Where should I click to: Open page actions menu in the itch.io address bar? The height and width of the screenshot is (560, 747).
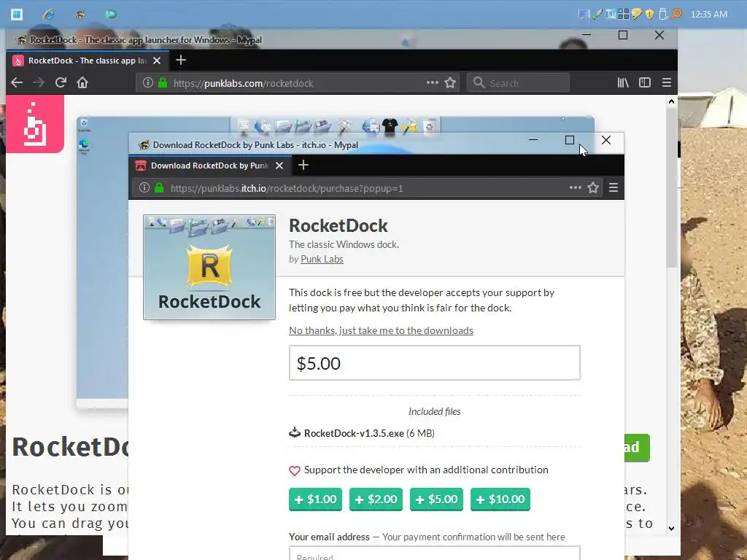tap(575, 187)
